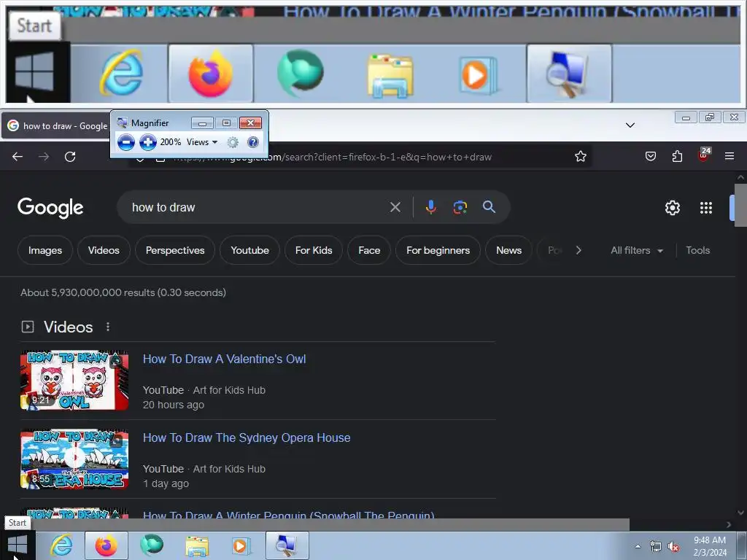747x560 pixels.
Task: Zoom out with Magnifier minus button
Action: [125, 142]
